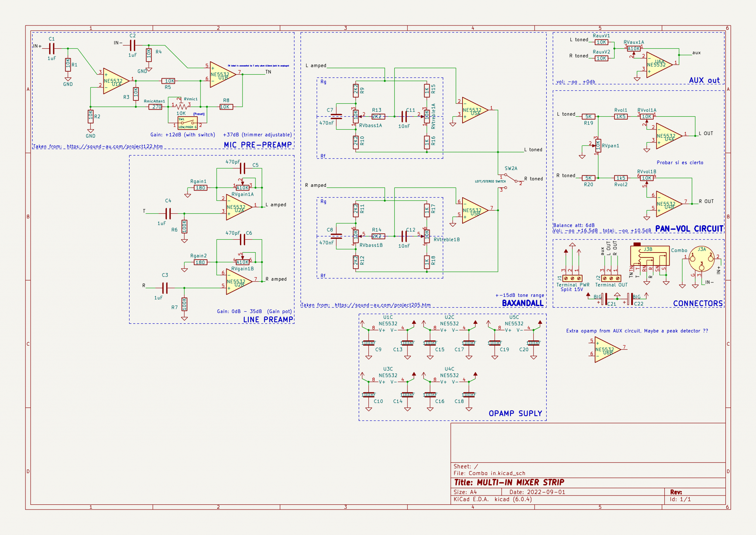Click the 'File: Combo in.kicad_sch' text
The height and width of the screenshot is (535, 756).
point(489,473)
